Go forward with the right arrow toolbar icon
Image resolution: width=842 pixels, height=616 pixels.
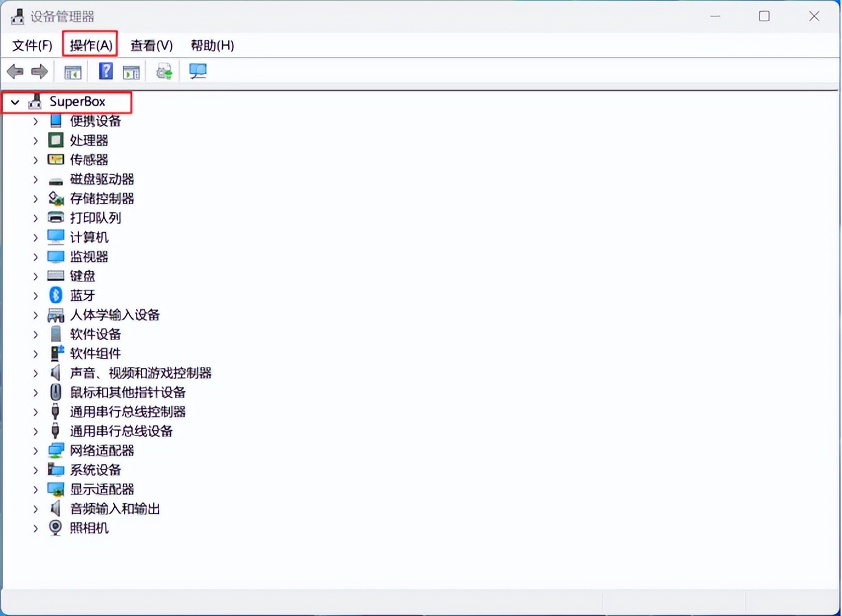(x=39, y=72)
